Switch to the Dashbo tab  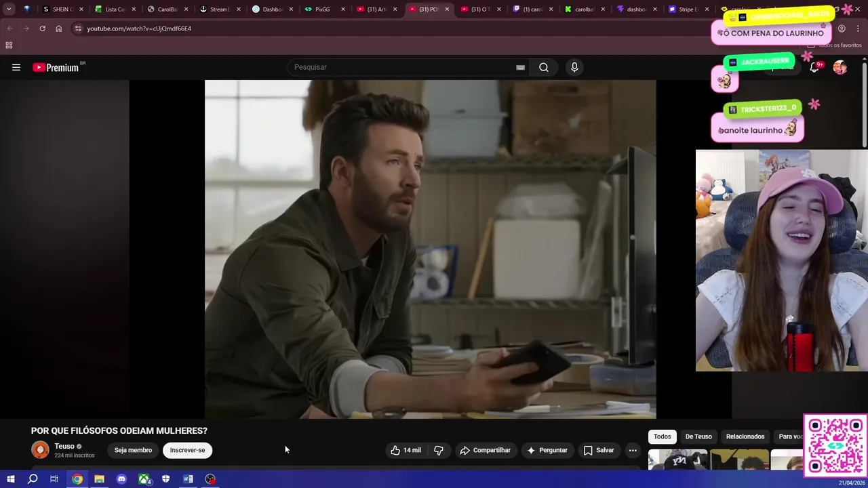point(271,9)
